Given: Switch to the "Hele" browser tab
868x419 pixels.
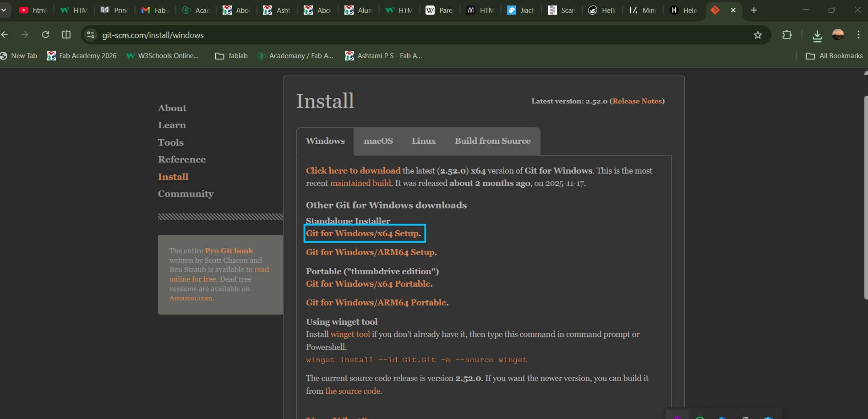Looking at the screenshot, I should [684, 10].
